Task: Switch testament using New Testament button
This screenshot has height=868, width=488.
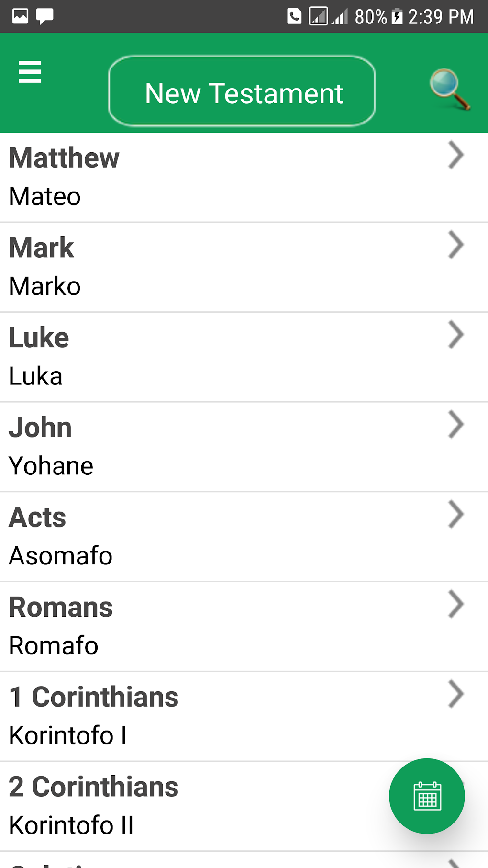Action: [x=242, y=91]
